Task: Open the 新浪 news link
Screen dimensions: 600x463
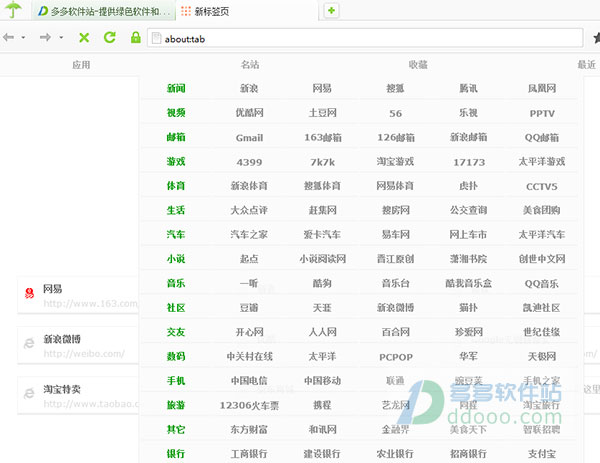Action: pos(249,88)
